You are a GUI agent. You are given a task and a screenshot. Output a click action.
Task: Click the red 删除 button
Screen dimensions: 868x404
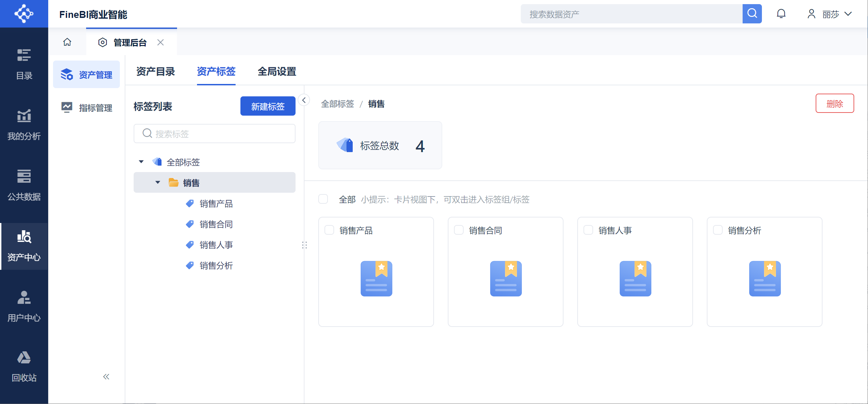point(834,103)
